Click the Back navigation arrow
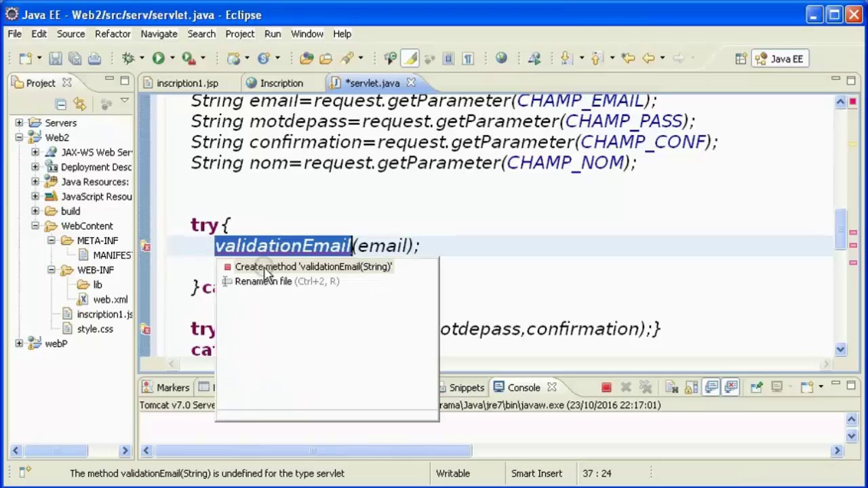 [x=648, y=59]
